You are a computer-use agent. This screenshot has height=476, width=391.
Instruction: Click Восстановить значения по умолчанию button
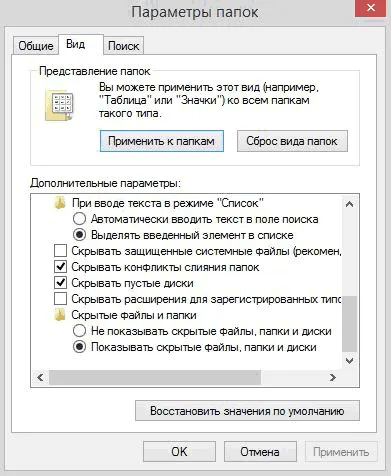[x=247, y=411]
